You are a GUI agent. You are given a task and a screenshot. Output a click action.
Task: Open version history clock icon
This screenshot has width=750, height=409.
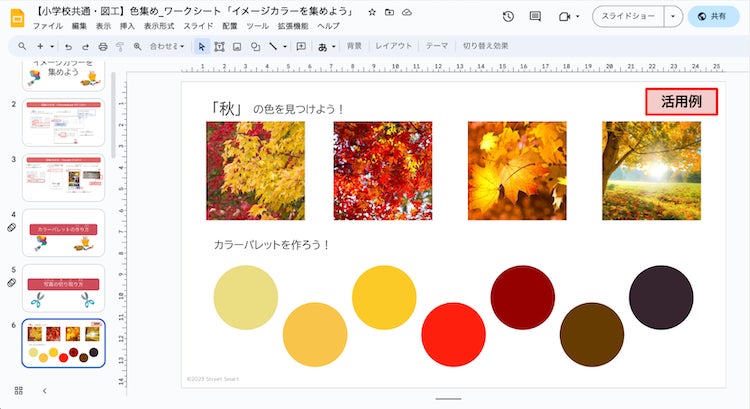(x=508, y=16)
